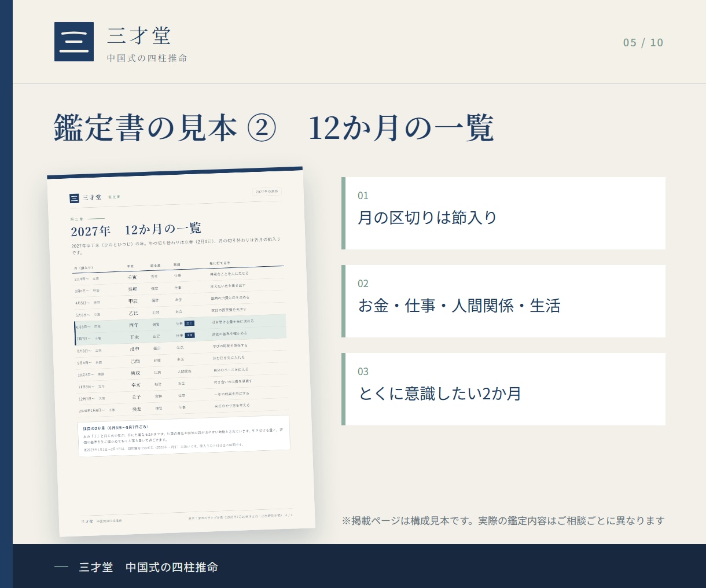Click the 癸丑 row in the sample table
This screenshot has height=588, width=706.
click(x=183, y=408)
